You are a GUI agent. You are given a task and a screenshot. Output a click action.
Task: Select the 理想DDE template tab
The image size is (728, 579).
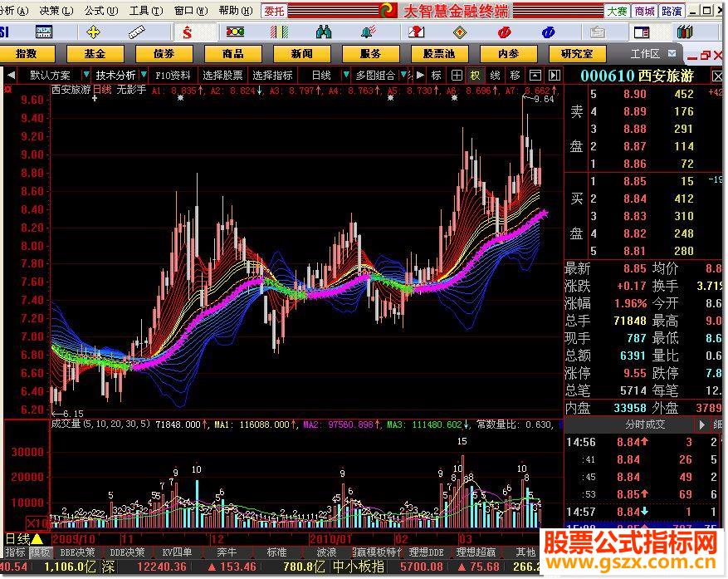427,552
